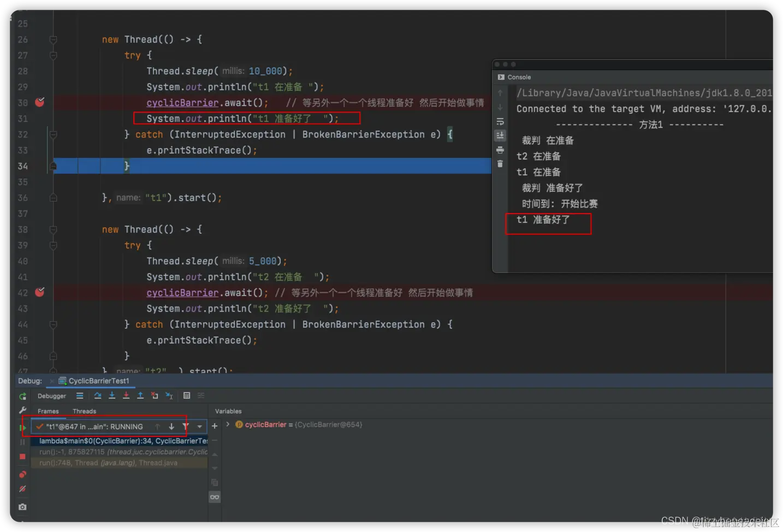
Task: Force step into (red arrow)
Action: pos(126,395)
